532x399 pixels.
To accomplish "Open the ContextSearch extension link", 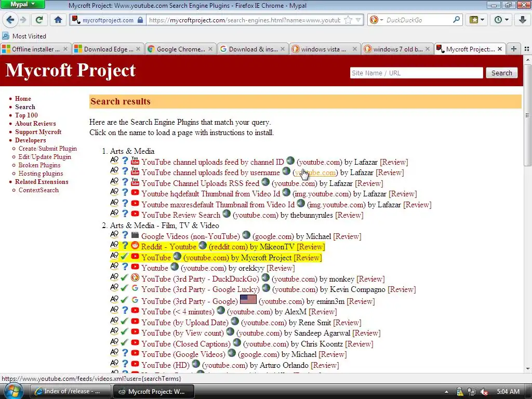I will (38, 190).
